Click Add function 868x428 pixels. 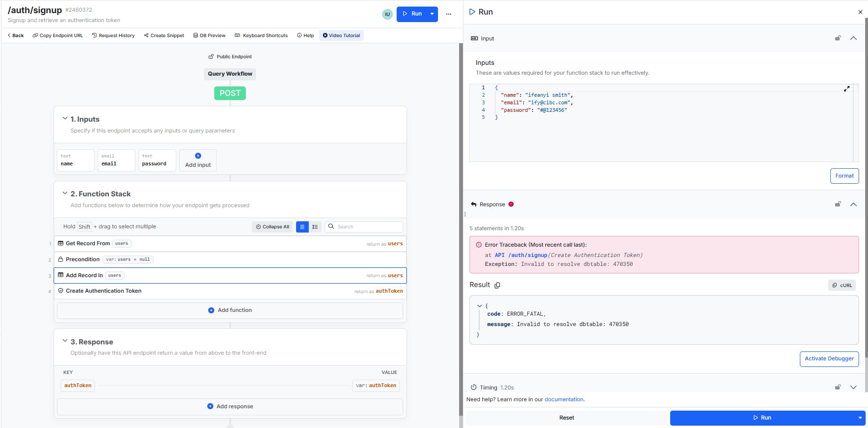[230, 311]
